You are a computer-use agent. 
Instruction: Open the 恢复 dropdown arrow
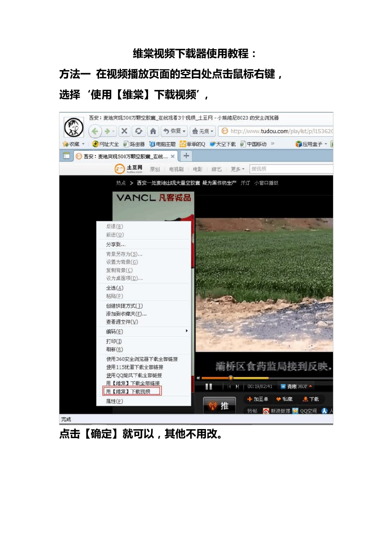click(x=184, y=131)
